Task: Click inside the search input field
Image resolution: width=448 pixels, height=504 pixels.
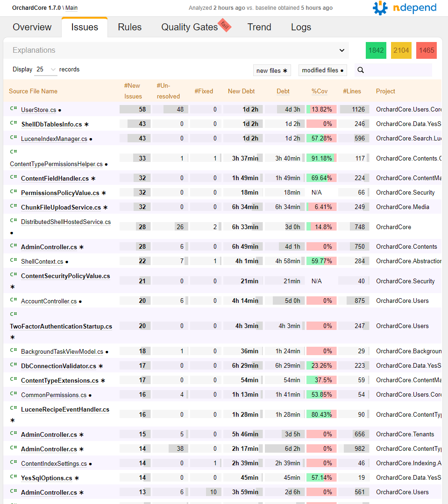Action: coord(397,70)
